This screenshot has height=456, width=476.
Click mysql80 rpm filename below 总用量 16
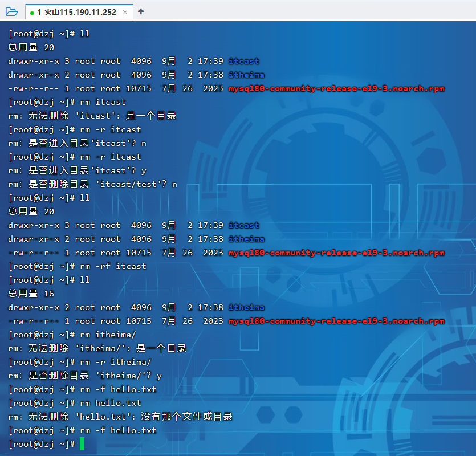336,321
